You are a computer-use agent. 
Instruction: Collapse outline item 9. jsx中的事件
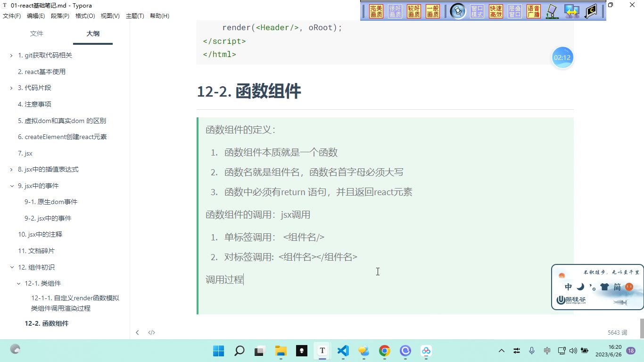coord(11,186)
